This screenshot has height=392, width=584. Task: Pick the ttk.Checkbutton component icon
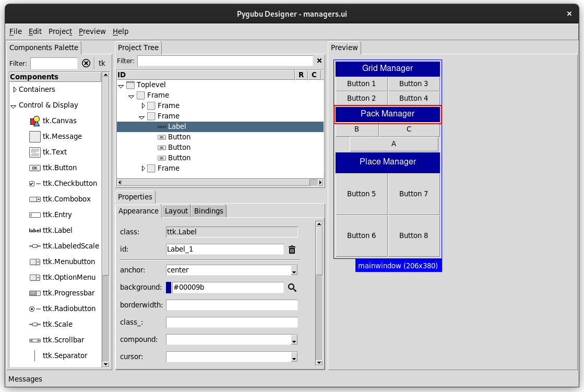[x=34, y=183]
